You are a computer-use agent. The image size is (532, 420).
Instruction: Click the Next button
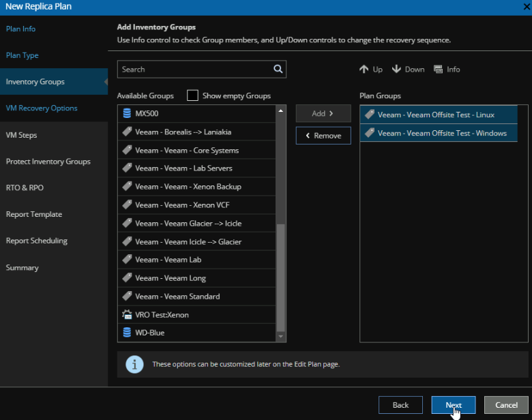tap(454, 405)
